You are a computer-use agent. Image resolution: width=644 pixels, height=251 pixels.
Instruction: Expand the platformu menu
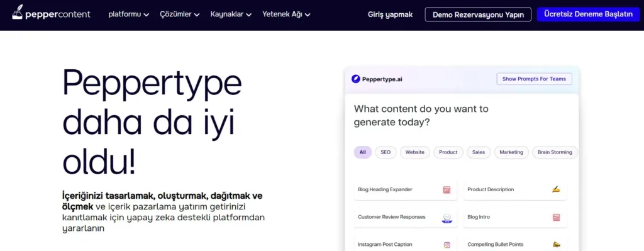coord(128,14)
